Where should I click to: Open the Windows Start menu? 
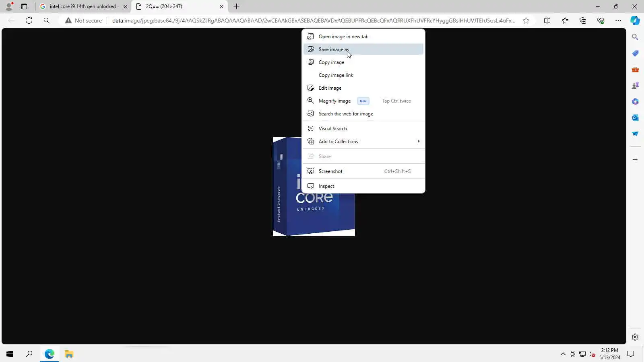(x=10, y=354)
